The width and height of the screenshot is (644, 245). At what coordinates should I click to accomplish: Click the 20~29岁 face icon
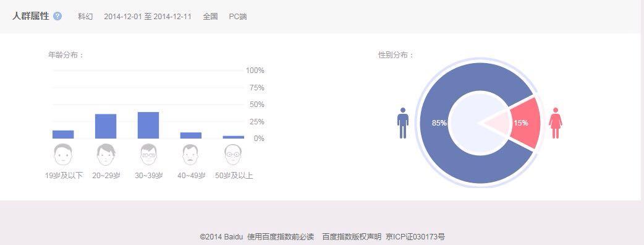point(106,155)
